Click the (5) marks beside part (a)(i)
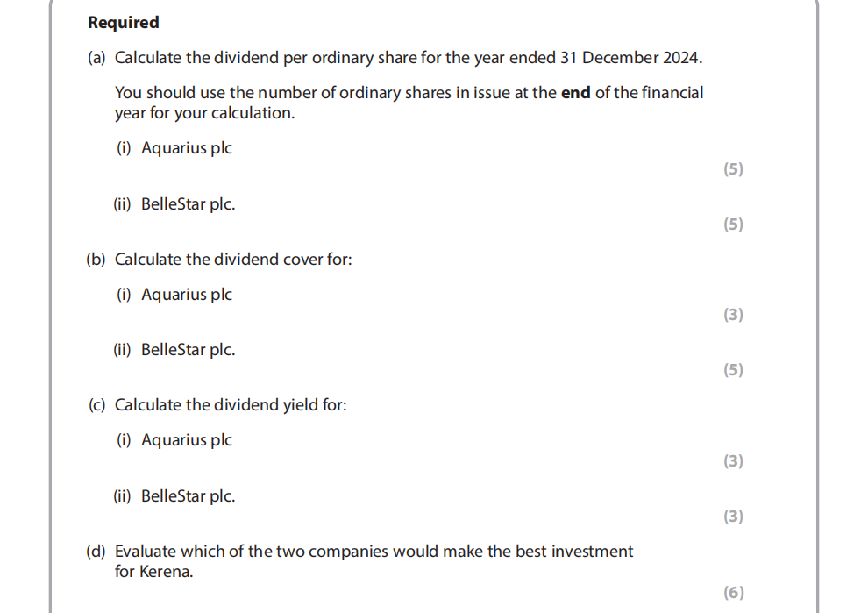This screenshot has width=868, height=613. pyautogui.click(x=733, y=169)
